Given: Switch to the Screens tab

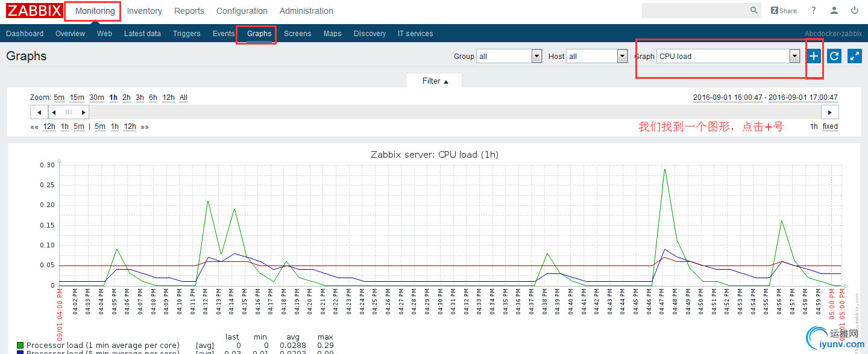Looking at the screenshot, I should pos(298,34).
